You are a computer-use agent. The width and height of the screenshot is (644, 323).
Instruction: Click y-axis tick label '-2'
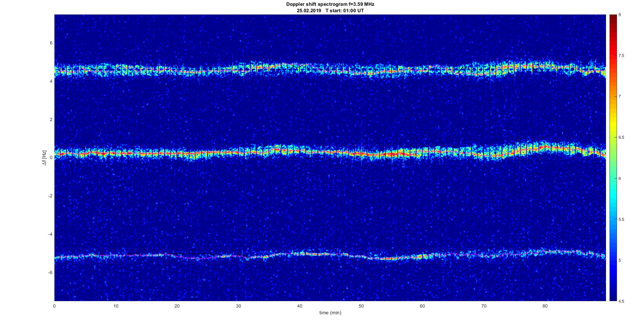[50, 196]
